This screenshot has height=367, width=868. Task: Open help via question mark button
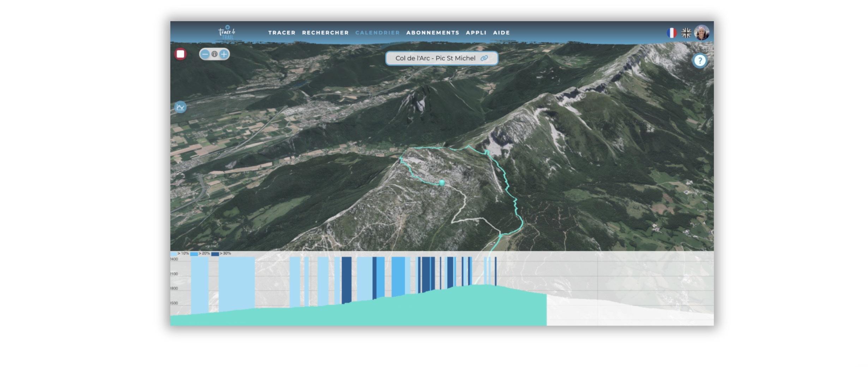699,61
